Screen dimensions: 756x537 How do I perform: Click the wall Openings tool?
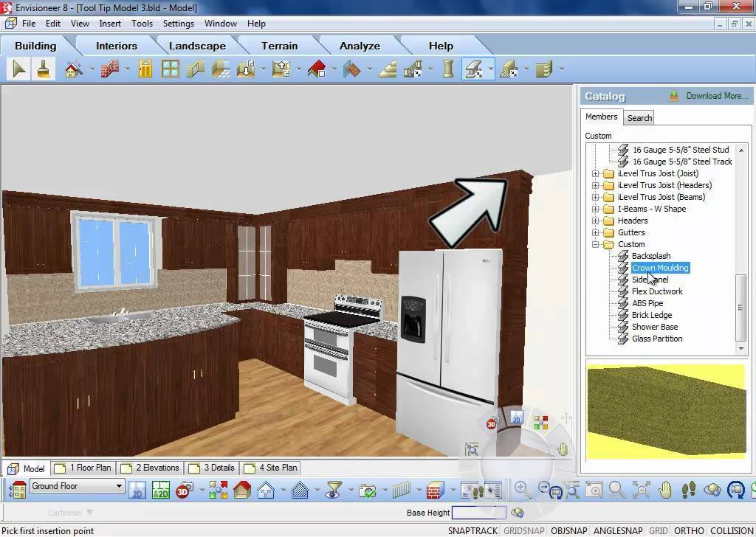click(195, 69)
